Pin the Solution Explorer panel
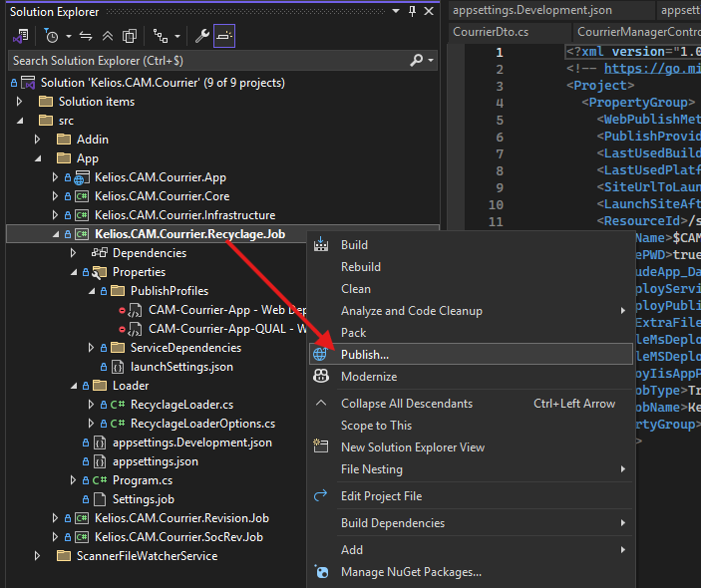Image resolution: width=701 pixels, height=588 pixels. (411, 11)
